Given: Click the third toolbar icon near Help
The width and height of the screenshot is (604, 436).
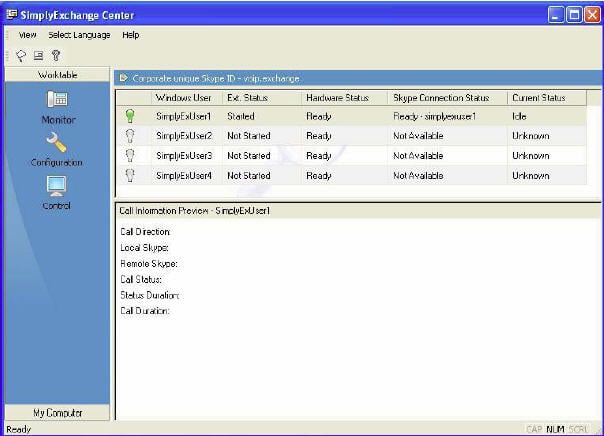Looking at the screenshot, I should [55, 56].
